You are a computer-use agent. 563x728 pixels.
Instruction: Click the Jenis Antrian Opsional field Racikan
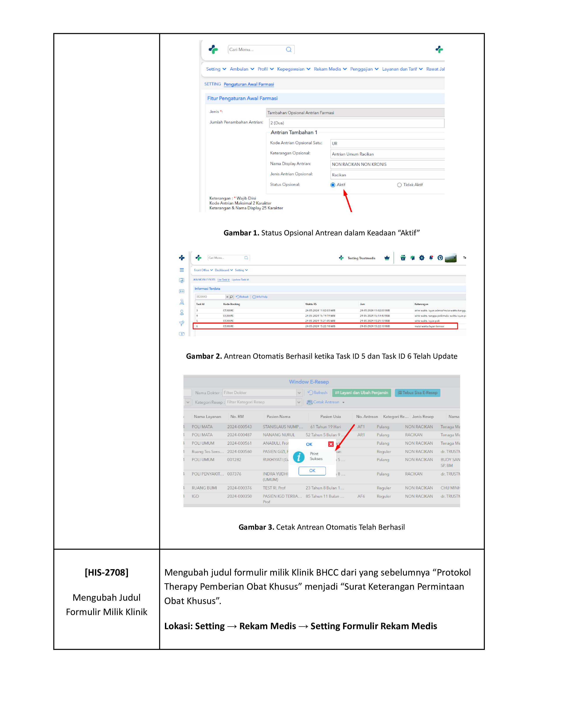pyautogui.click(x=387, y=175)
